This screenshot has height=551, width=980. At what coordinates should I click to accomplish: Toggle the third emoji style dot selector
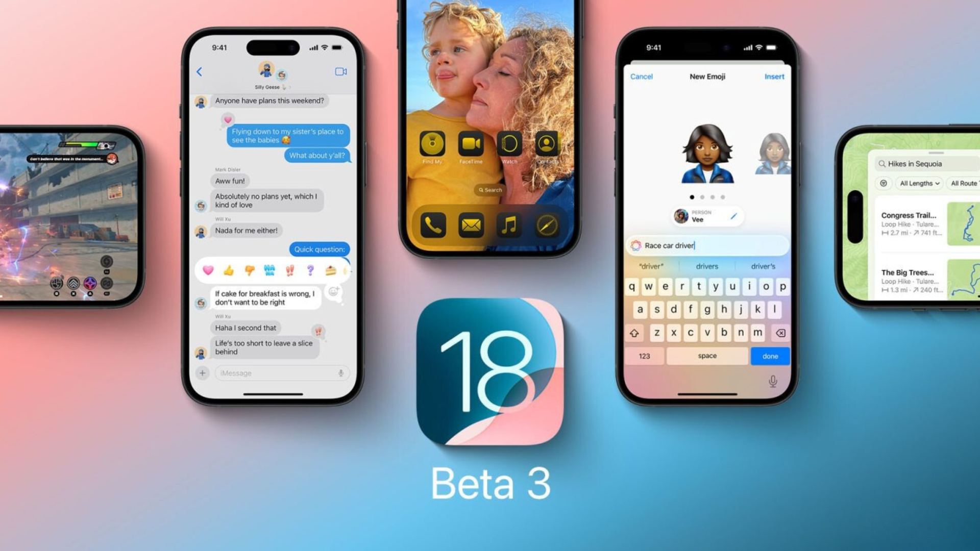coord(711,197)
